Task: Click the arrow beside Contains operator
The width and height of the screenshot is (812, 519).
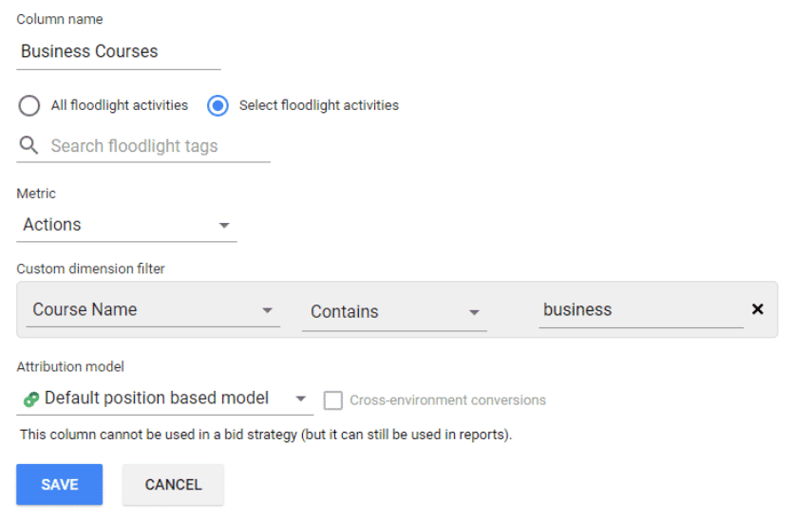Action: (x=473, y=312)
